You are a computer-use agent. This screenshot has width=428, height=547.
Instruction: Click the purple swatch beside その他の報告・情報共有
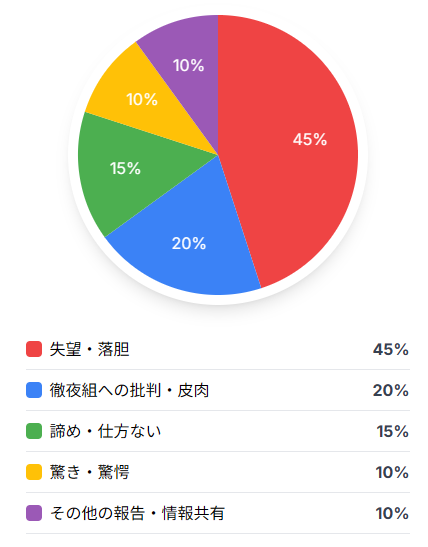click(34, 513)
